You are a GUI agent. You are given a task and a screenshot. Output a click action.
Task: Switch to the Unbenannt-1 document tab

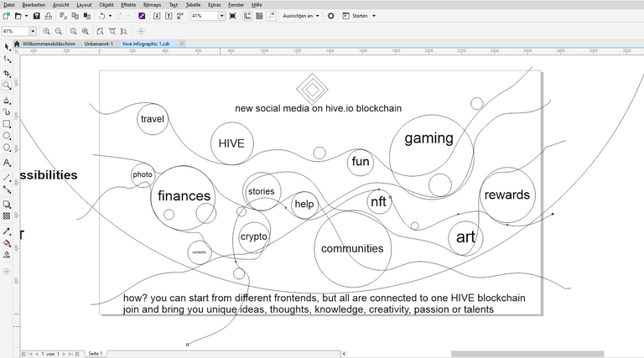(99, 44)
